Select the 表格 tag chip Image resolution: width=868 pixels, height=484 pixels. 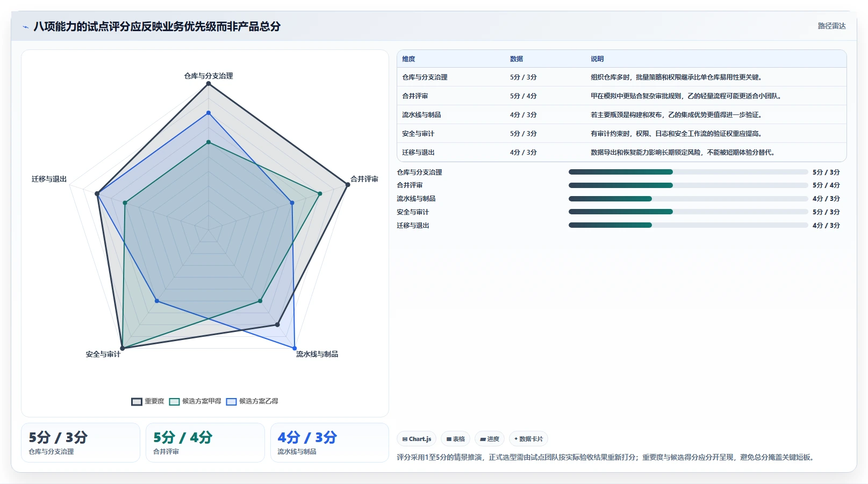pos(455,439)
